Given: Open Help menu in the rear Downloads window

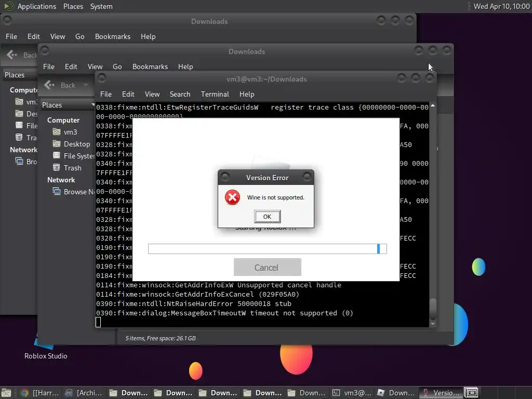Looking at the screenshot, I should pos(148,36).
